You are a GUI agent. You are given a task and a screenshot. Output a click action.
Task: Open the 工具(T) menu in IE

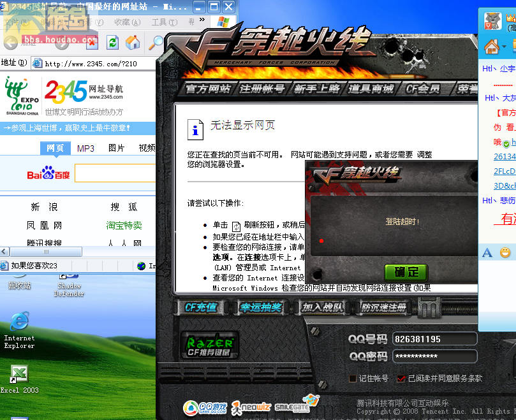pos(165,22)
